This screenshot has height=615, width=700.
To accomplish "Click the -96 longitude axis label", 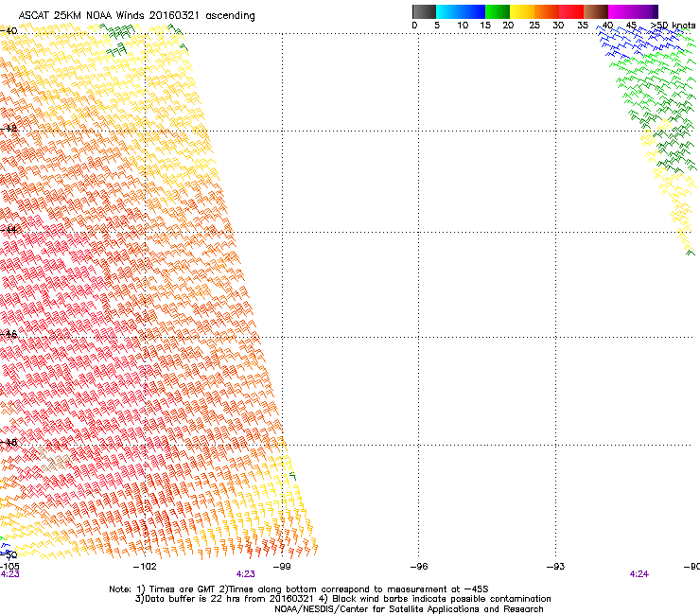I will [x=418, y=567].
